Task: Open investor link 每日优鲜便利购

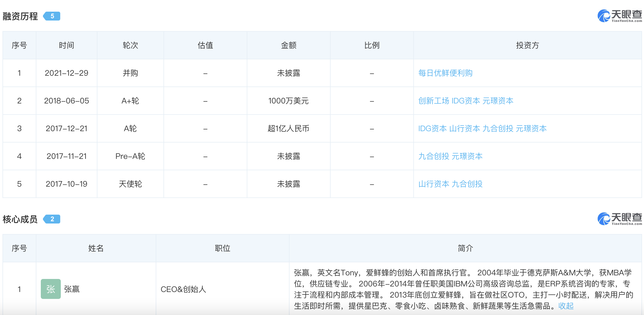Action: (445, 73)
